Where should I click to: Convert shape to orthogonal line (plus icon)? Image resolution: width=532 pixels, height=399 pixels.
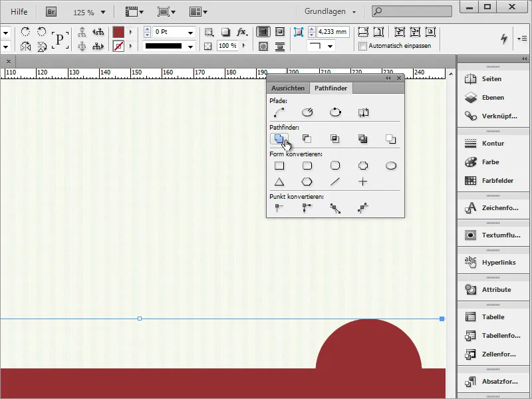pos(362,182)
